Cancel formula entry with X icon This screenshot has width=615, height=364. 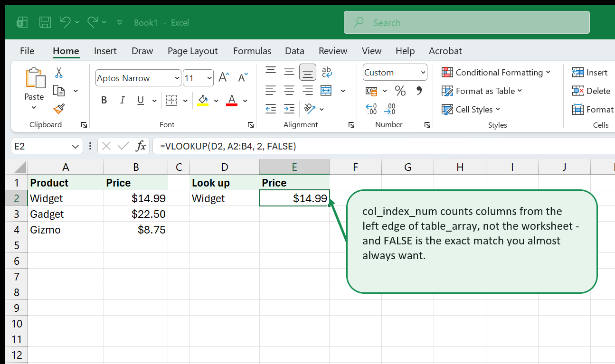(x=106, y=146)
